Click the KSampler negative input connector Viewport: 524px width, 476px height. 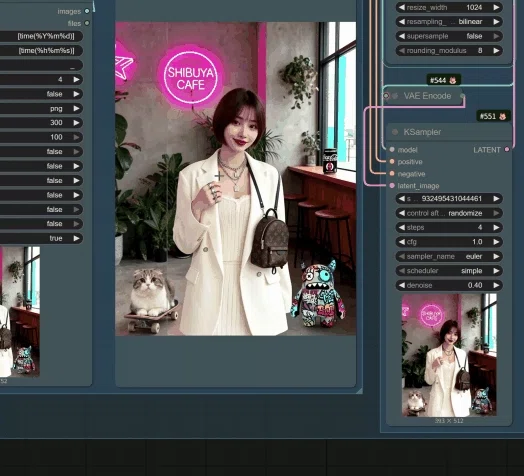(x=392, y=173)
